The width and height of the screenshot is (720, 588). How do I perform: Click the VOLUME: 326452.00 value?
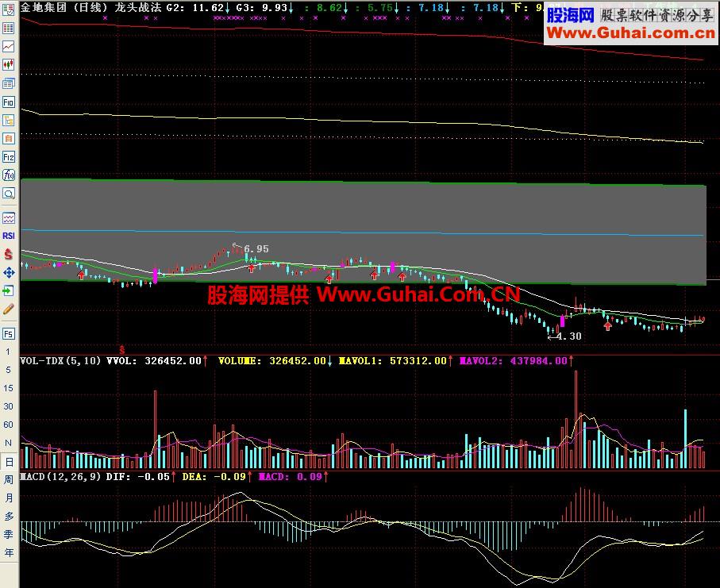click(275, 361)
